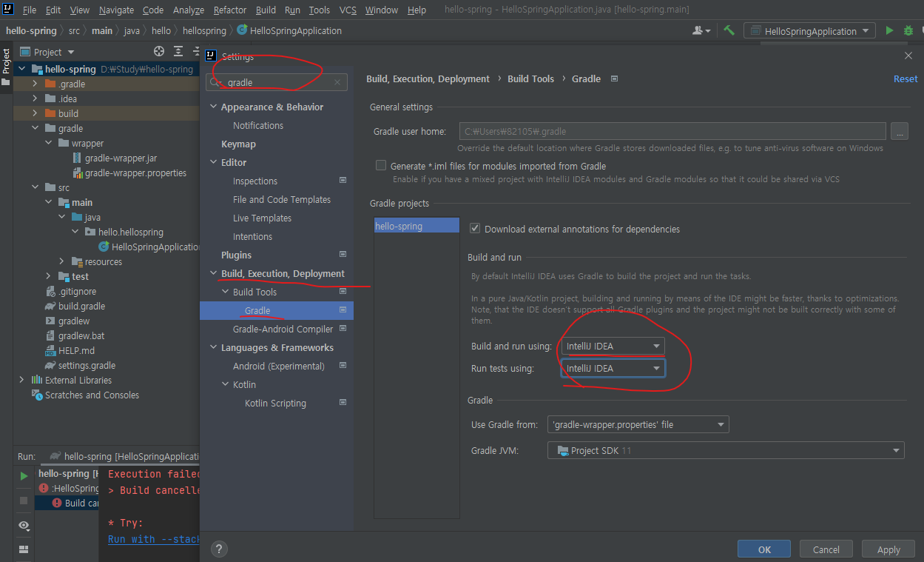
Task: Select hello-spring in Gradle projects list
Action: tap(417, 226)
